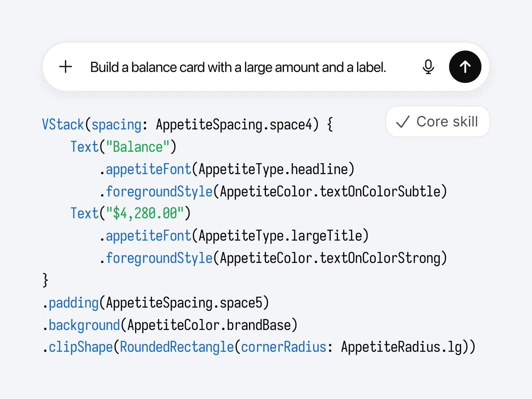Image resolution: width=532 pixels, height=399 pixels.
Task: Click the VStack keyword in the code
Action: click(x=63, y=125)
